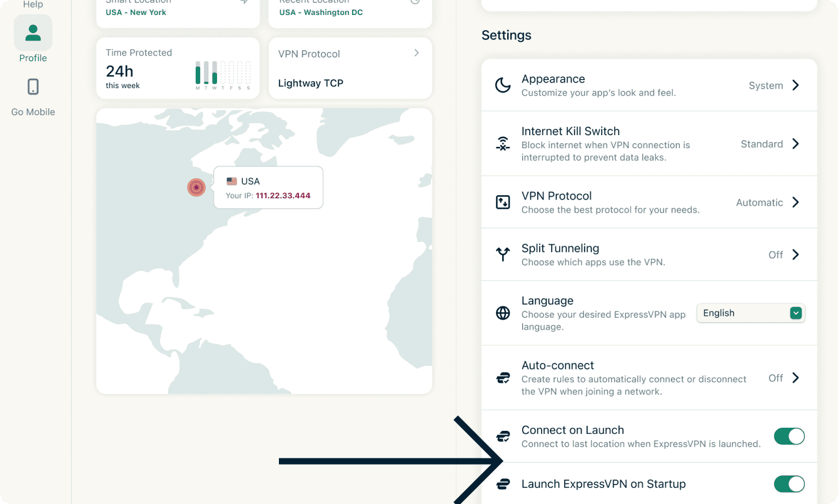
Task: Select USA - Washington DC recent location
Action: pos(350,13)
